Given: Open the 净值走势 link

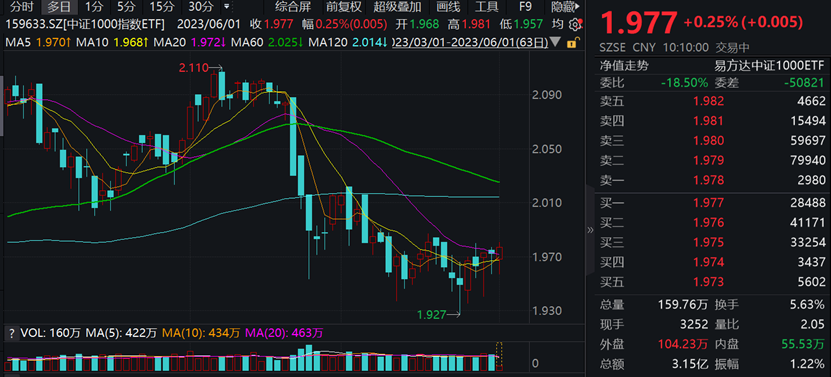Looking at the screenshot, I should point(624,66).
